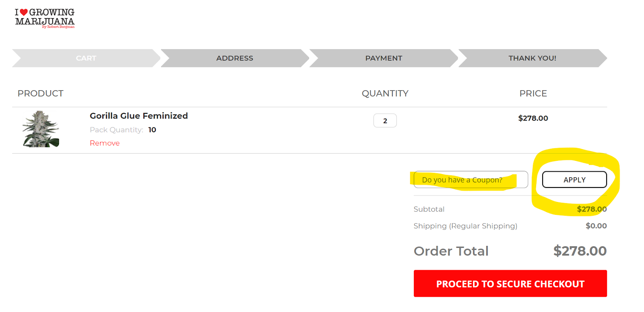Click the item price $278.00

533,118
